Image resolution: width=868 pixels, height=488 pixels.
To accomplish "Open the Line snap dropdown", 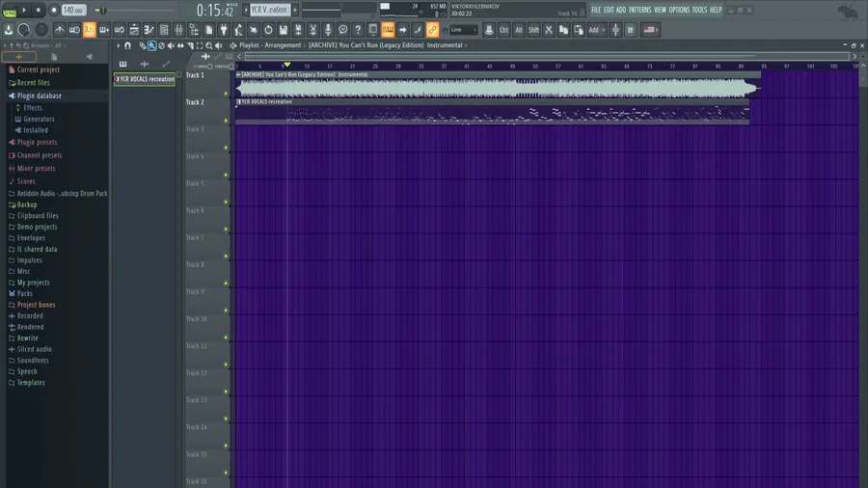I will click(x=463, y=30).
